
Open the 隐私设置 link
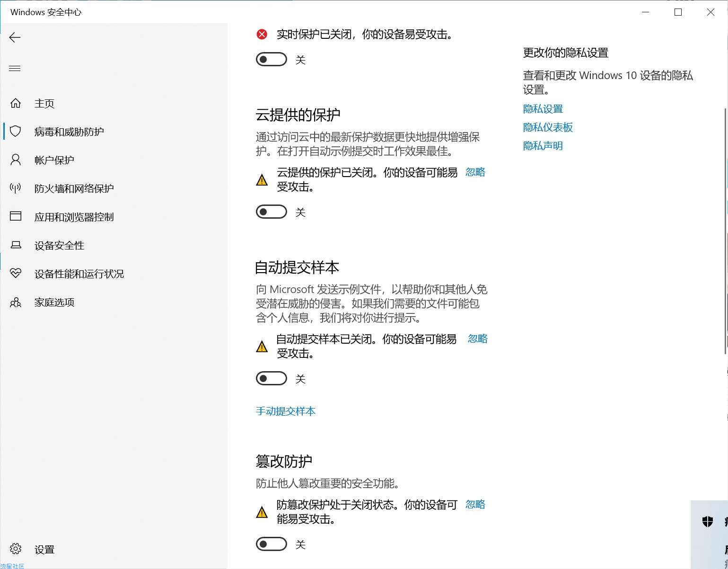point(543,108)
